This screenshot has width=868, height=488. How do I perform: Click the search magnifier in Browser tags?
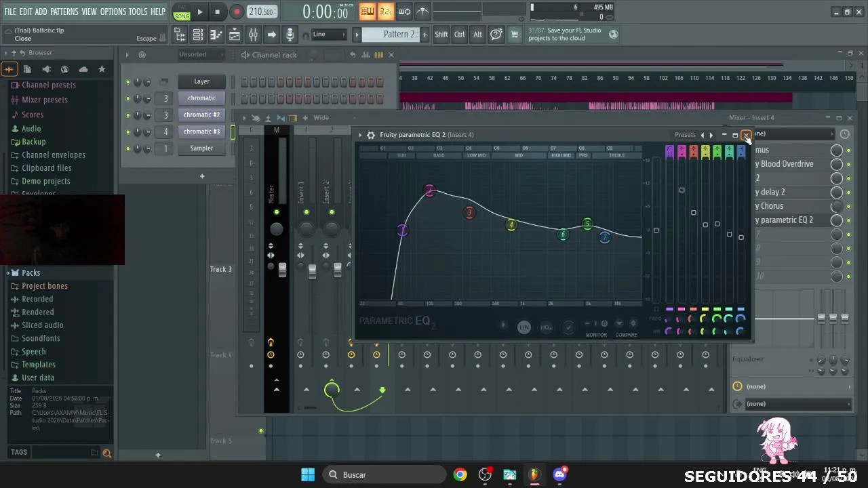tap(106, 453)
